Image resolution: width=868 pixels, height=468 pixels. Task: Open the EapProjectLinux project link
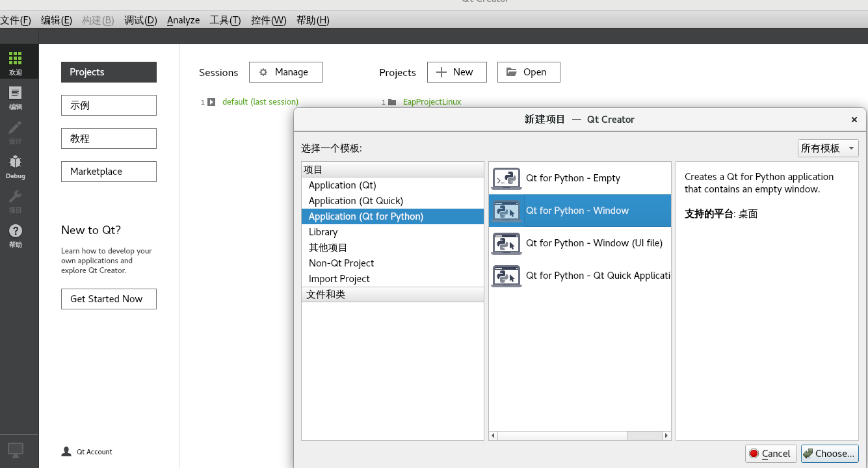[x=431, y=101]
